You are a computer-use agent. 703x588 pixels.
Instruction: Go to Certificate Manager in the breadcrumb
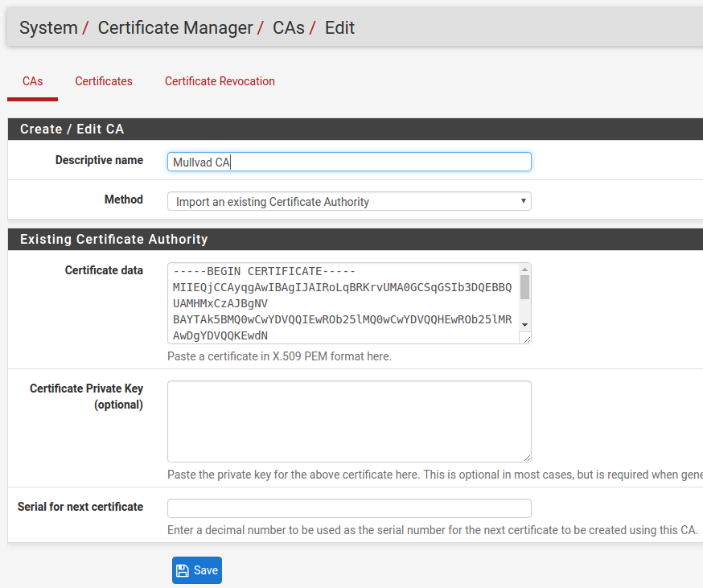(x=175, y=28)
